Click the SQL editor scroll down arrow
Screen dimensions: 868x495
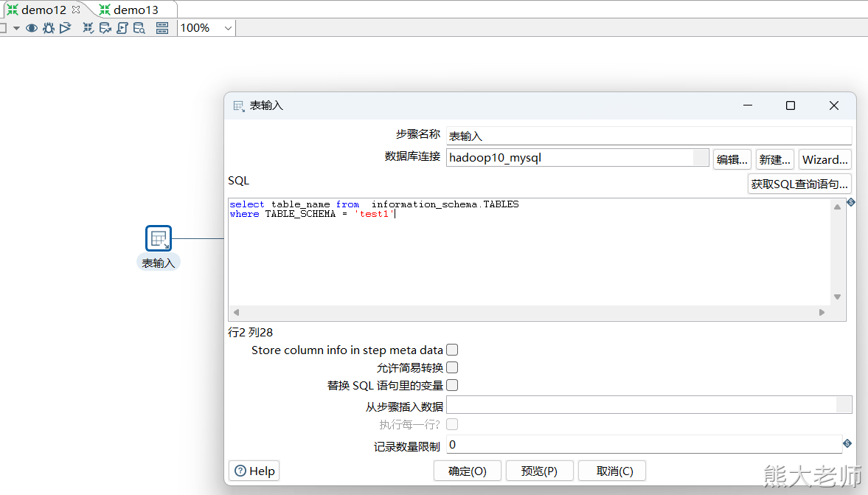(837, 297)
